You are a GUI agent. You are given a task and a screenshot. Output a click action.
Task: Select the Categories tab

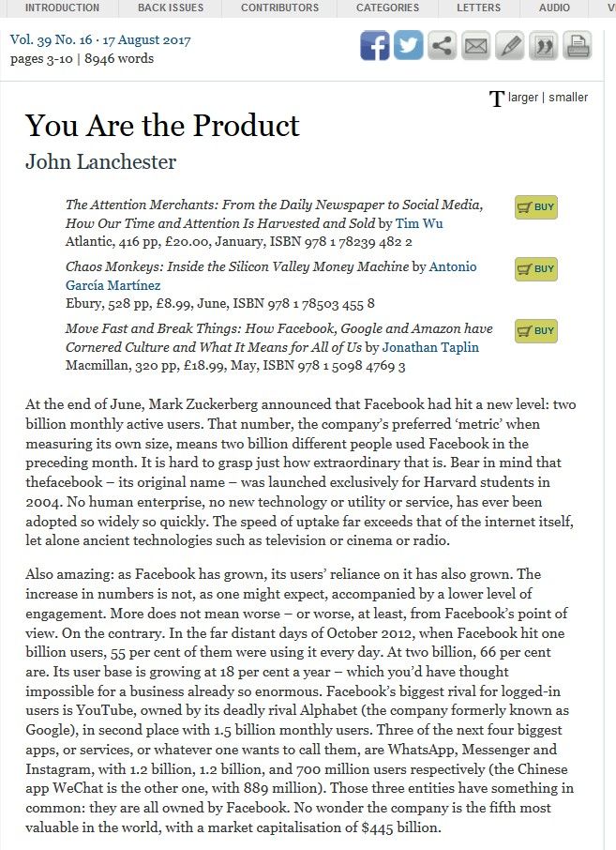coord(387,8)
